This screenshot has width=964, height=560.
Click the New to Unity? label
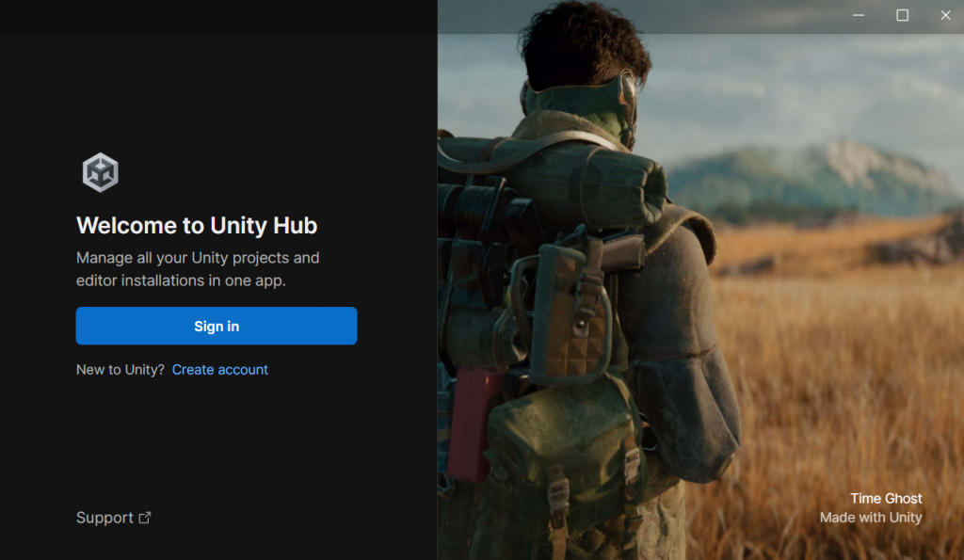click(x=120, y=370)
